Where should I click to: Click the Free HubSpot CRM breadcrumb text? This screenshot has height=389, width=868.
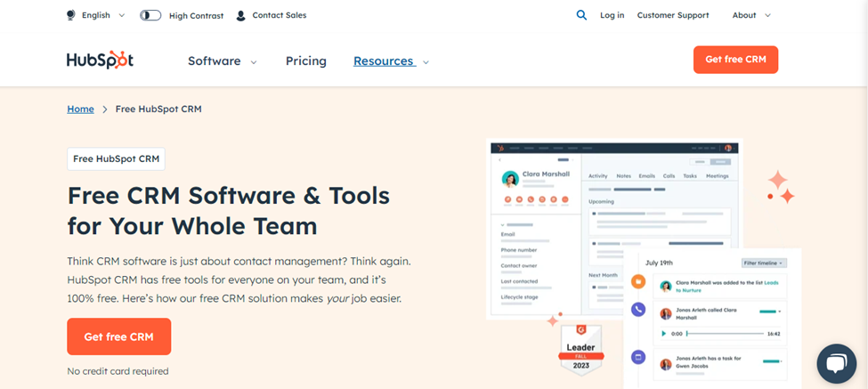click(158, 109)
